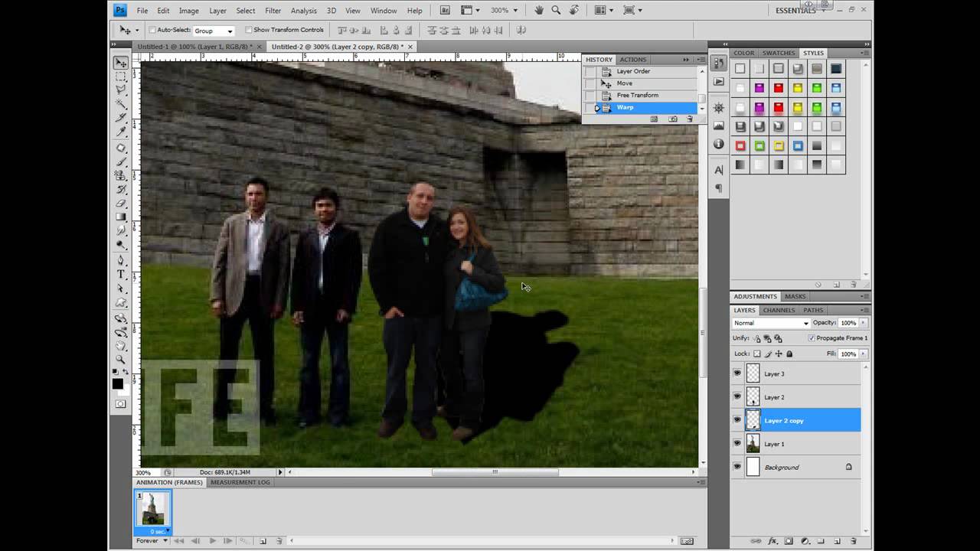Select the Hand tool in toolbox
Screen dimensions: 980x551
pos(121,346)
